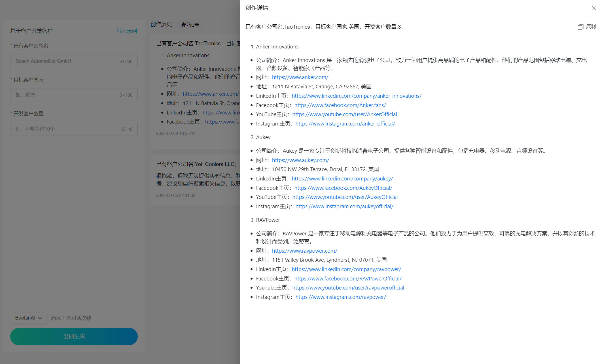Close the 创作详情 panel
The image size is (602, 364).
tap(593, 8)
